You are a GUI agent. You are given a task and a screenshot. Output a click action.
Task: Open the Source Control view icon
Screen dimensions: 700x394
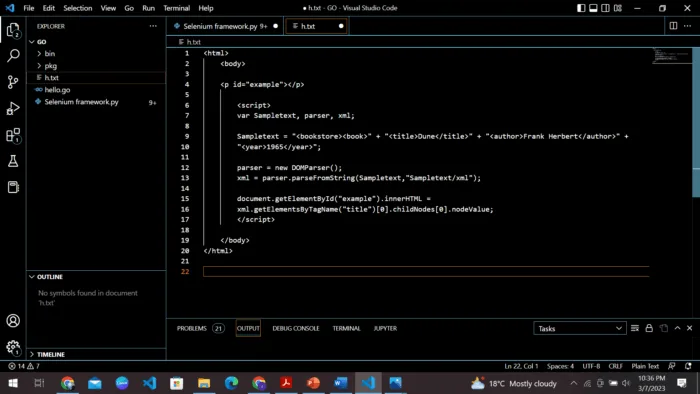(x=13, y=82)
